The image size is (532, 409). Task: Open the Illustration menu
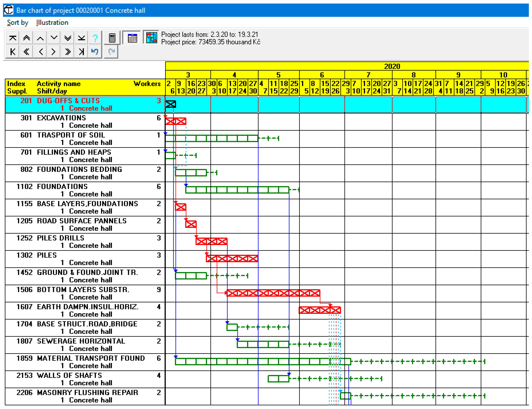click(52, 23)
